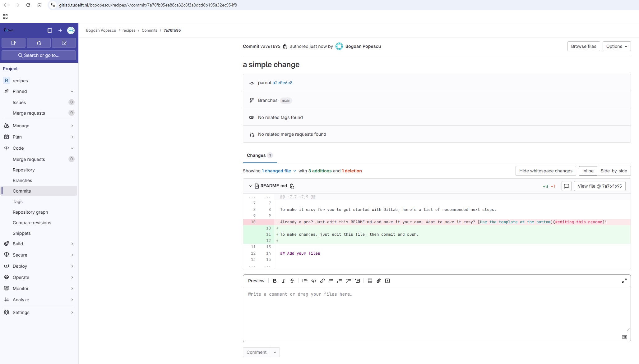The width and height of the screenshot is (639, 364).
Task: Toggle the Side-by-side diff view
Action: (614, 171)
